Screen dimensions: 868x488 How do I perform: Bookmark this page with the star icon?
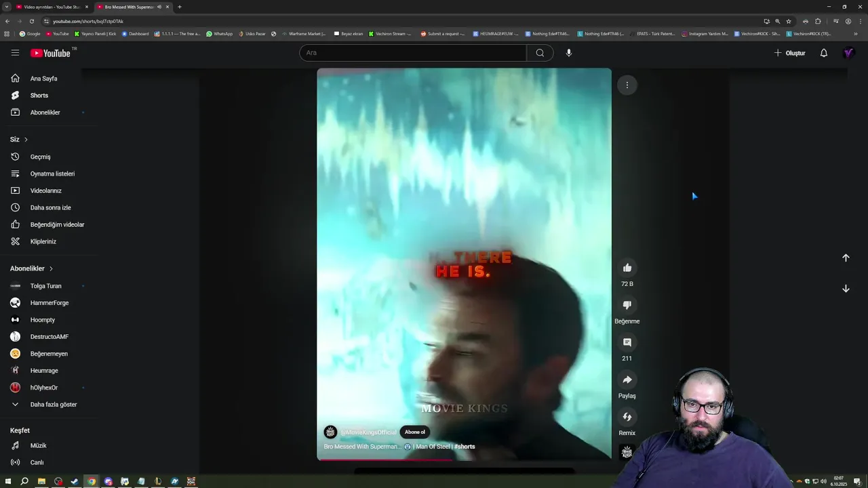tap(789, 21)
